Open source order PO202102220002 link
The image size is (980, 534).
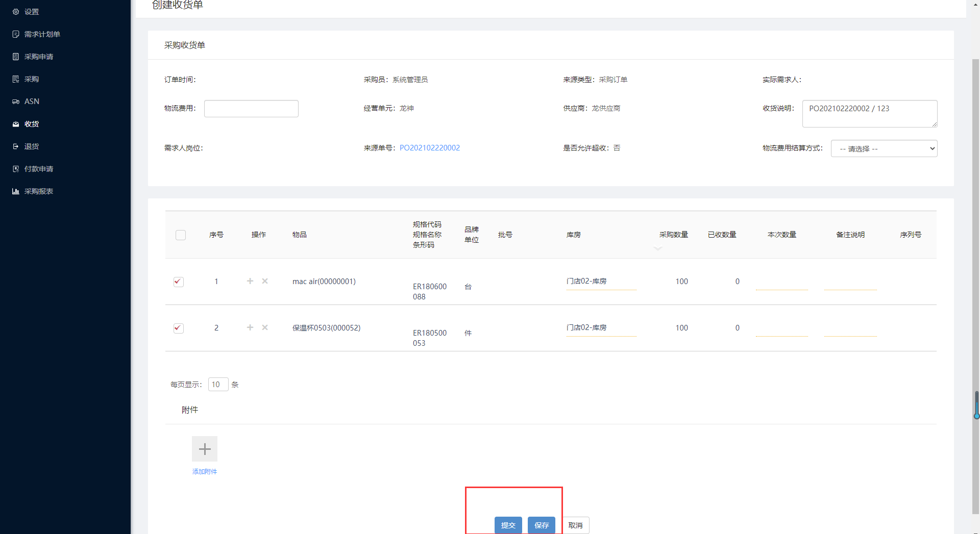point(430,148)
